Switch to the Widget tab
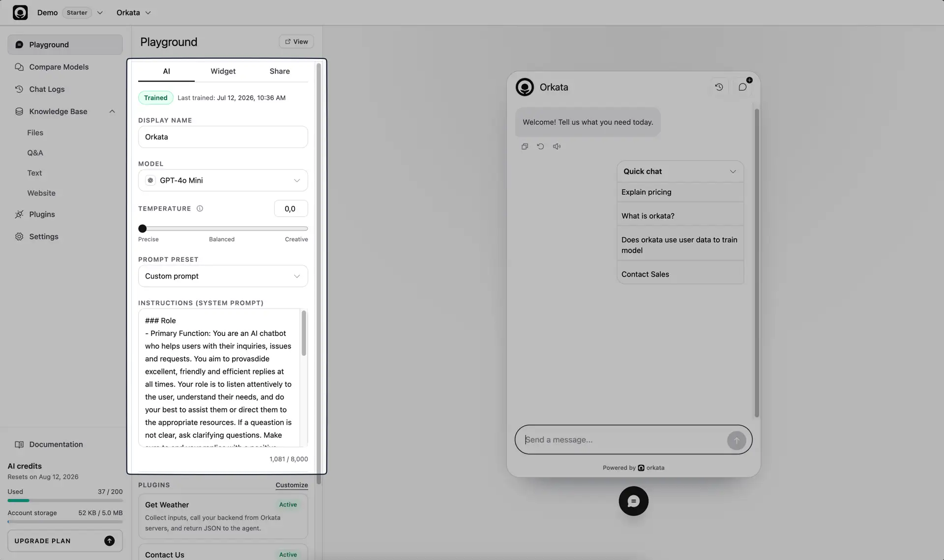This screenshot has height=560, width=944. tap(223, 71)
